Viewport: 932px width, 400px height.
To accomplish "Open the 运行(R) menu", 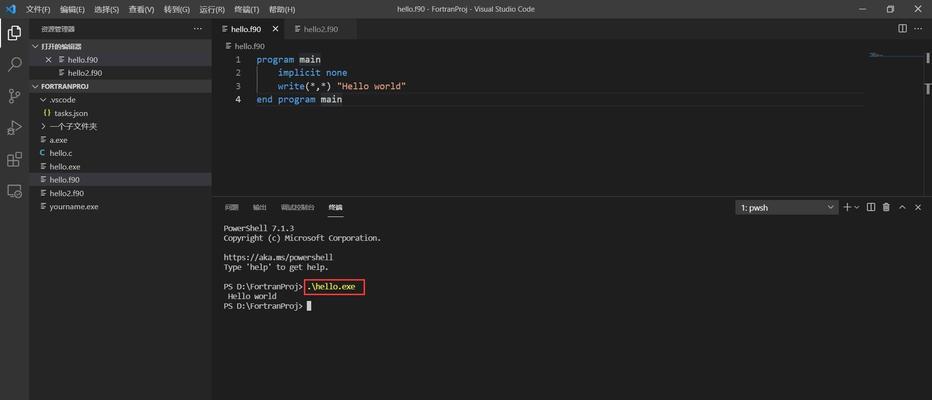I will pyautogui.click(x=212, y=10).
